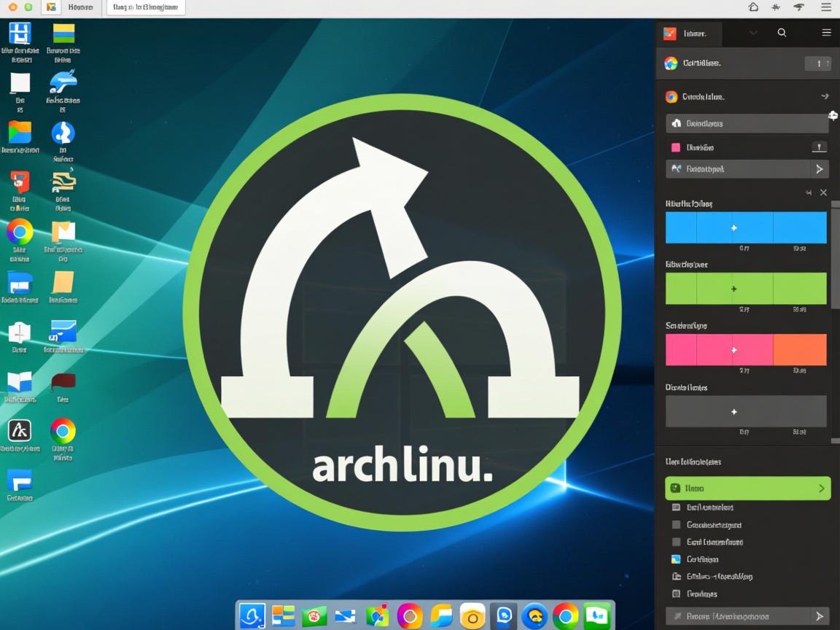
Task: Expand the chevron next to the panel title
Action: 752,32
